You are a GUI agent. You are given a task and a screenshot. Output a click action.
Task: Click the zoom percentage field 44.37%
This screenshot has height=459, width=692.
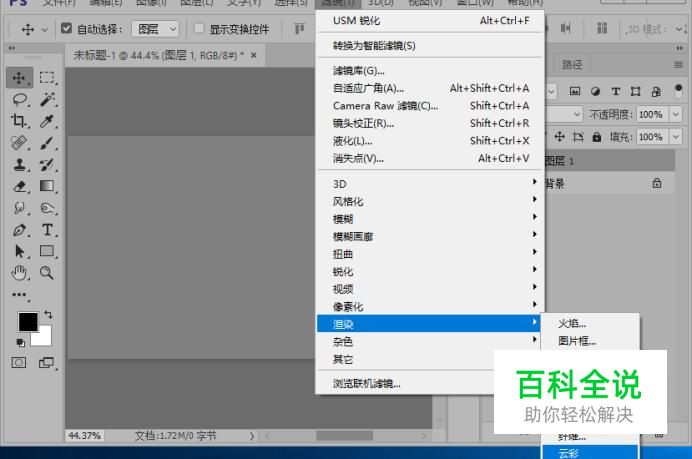pyautogui.click(x=84, y=436)
